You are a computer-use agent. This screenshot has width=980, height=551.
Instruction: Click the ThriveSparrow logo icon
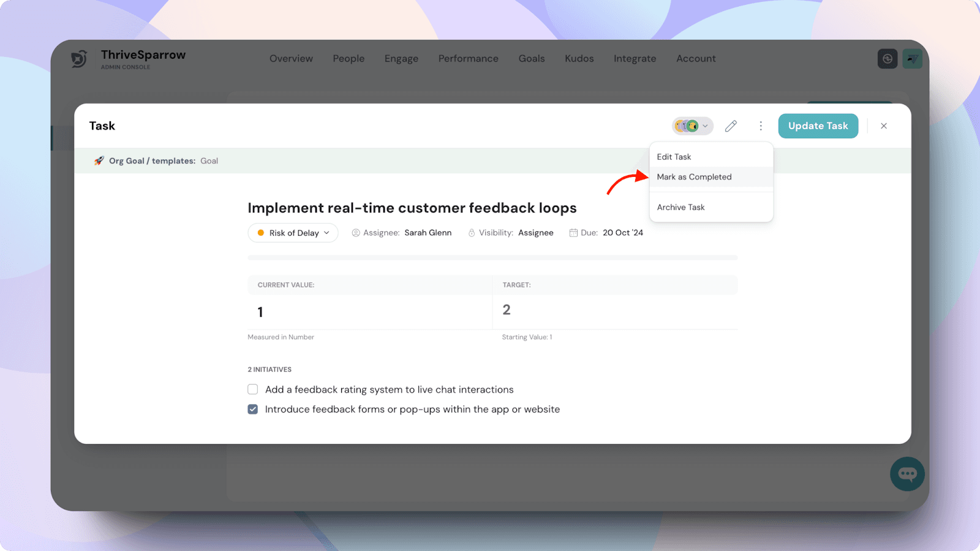coord(80,59)
